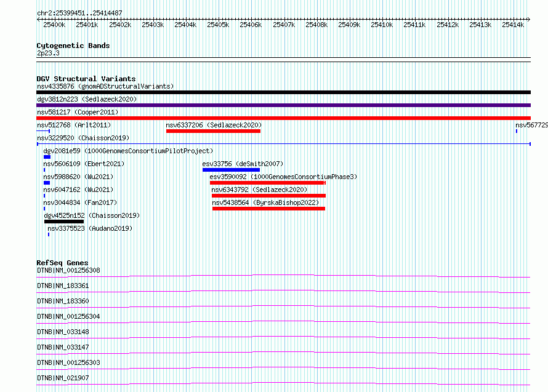Image resolution: width=548 pixels, height=392 pixels.
Task: Click nsv6047162 (Wu2021) label
Action: pyautogui.click(x=78, y=190)
